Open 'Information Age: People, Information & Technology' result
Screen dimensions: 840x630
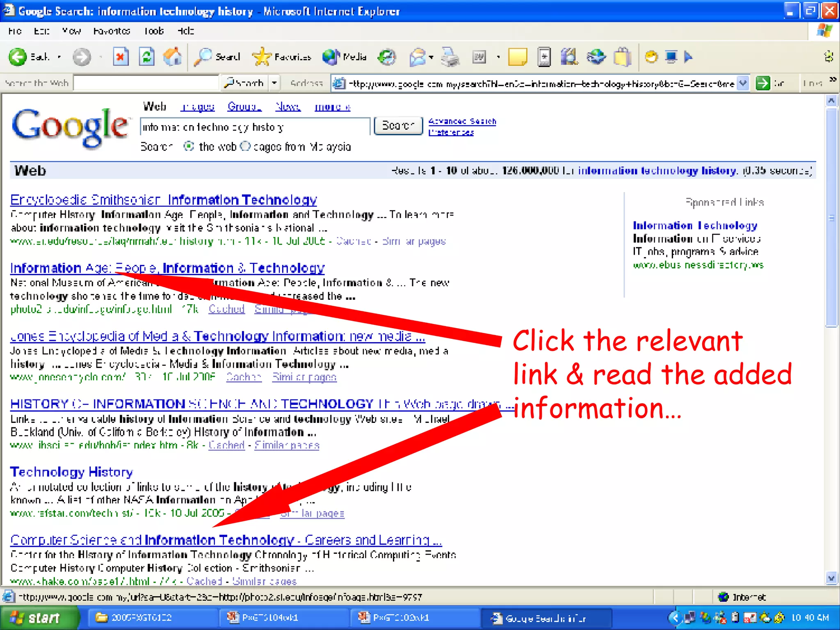pos(167,268)
